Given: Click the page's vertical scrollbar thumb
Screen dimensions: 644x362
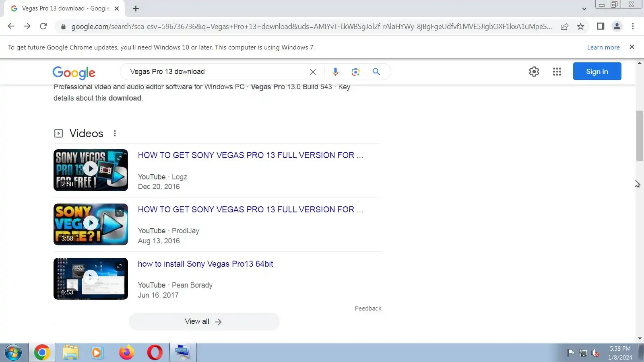Looking at the screenshot, I should tap(640, 136).
